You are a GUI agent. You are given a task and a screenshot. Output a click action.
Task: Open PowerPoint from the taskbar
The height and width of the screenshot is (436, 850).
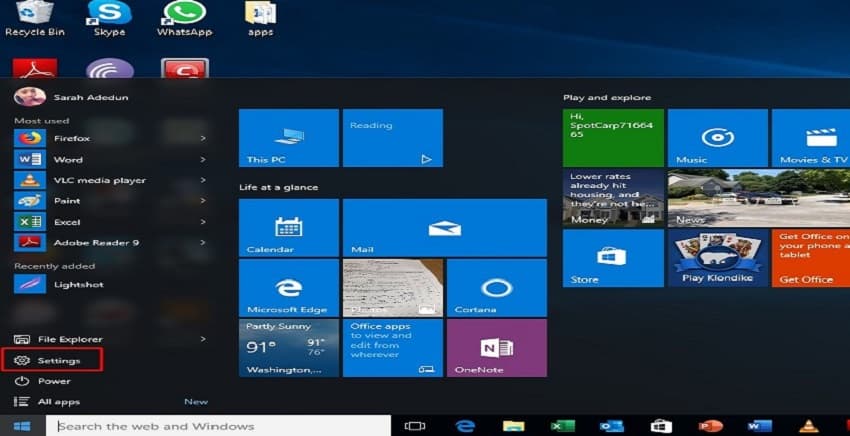(710, 426)
